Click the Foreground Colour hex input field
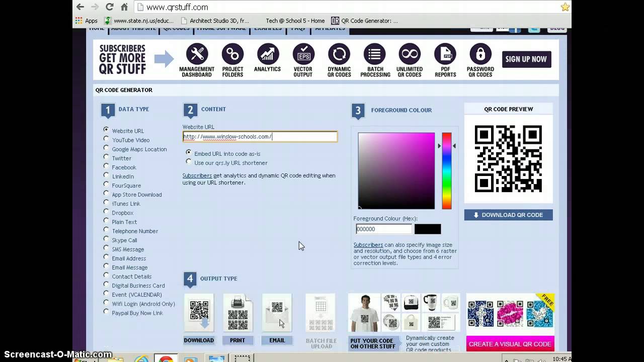 (383, 229)
